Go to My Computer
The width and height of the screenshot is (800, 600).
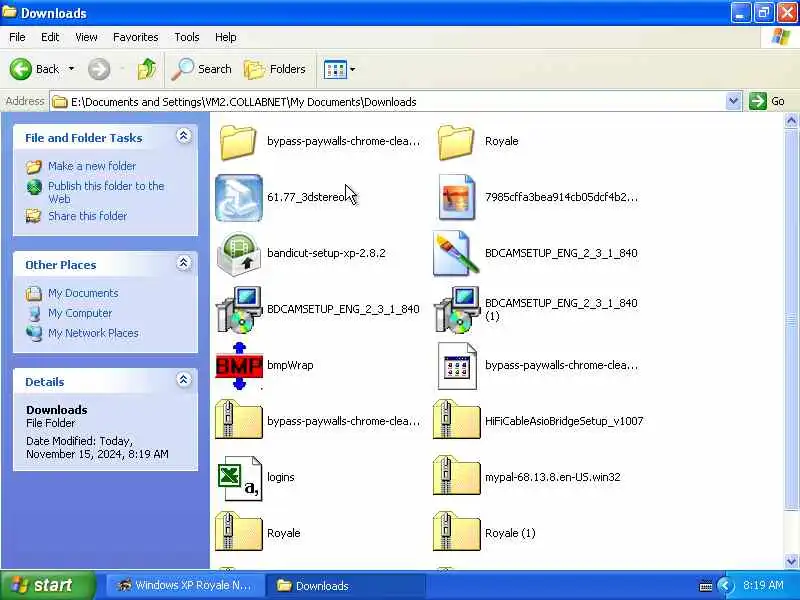(x=80, y=313)
